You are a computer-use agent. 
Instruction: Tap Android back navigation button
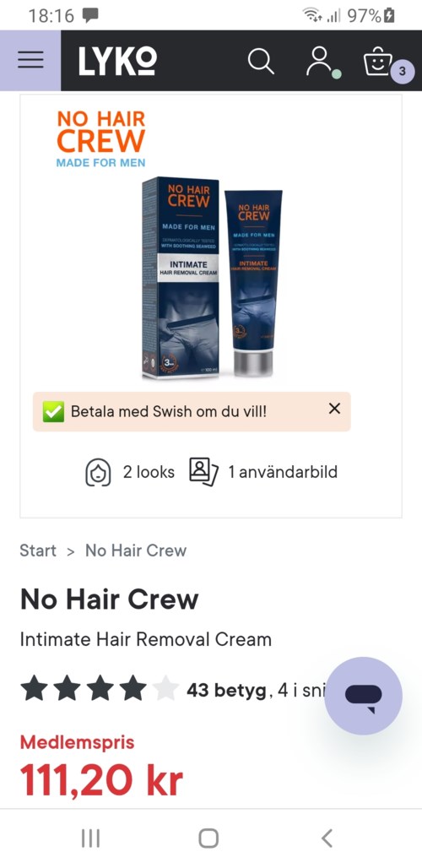point(327,838)
